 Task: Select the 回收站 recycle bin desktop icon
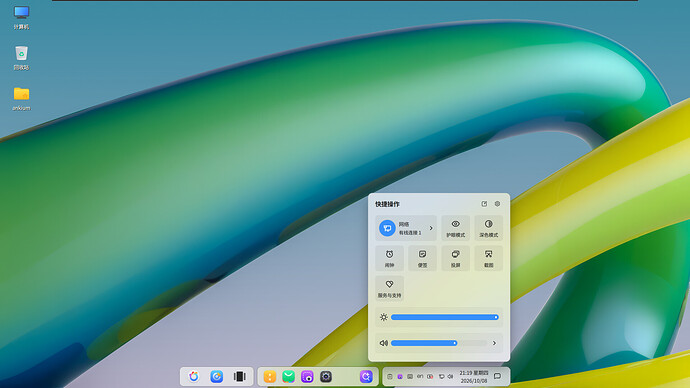21,58
